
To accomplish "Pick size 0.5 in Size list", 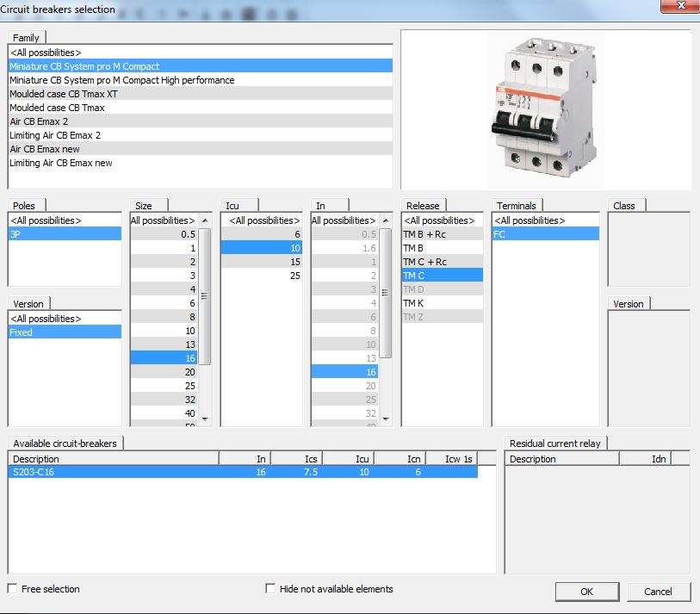I will pyautogui.click(x=164, y=234).
